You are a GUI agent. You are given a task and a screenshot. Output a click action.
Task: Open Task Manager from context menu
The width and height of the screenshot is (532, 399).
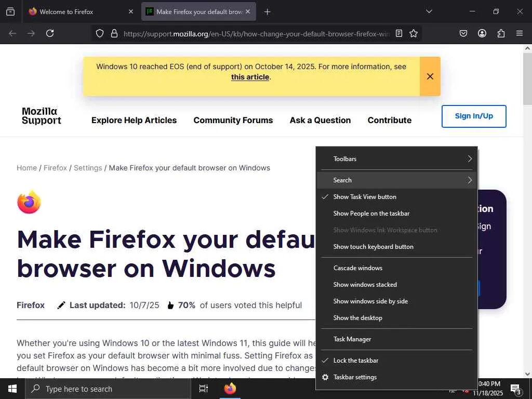pos(396,339)
